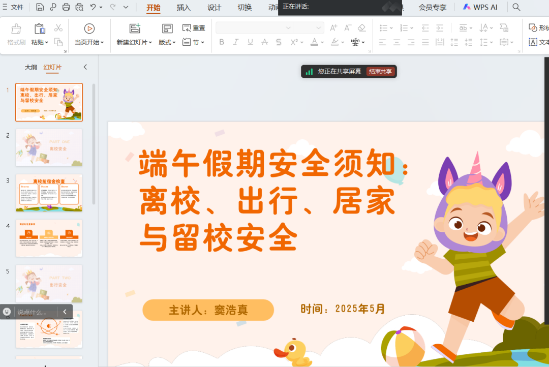Toggle bold formatting
Screen dimensions: 549x367
pyautogui.click(x=222, y=42)
